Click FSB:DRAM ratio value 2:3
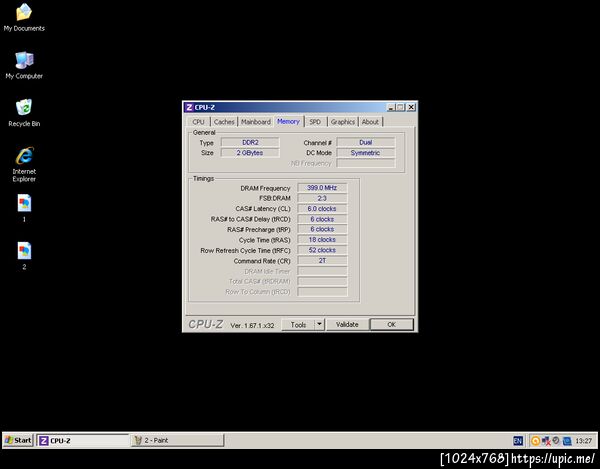600x469 pixels. 322,198
